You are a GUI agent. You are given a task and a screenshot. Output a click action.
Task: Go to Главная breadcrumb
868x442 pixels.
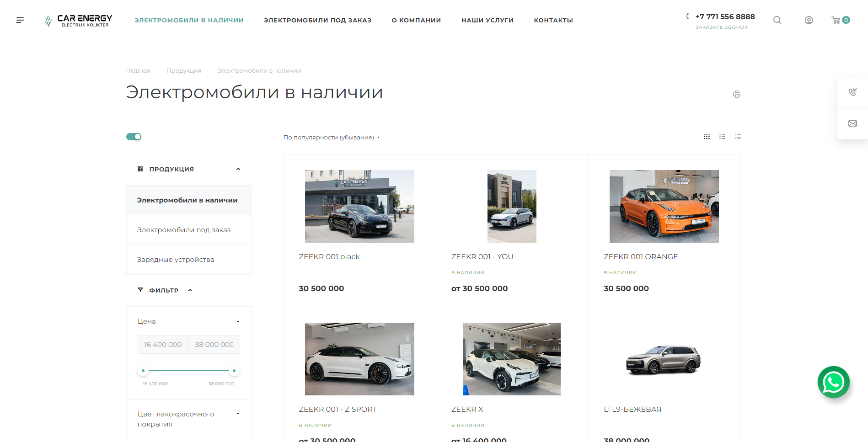tap(138, 70)
